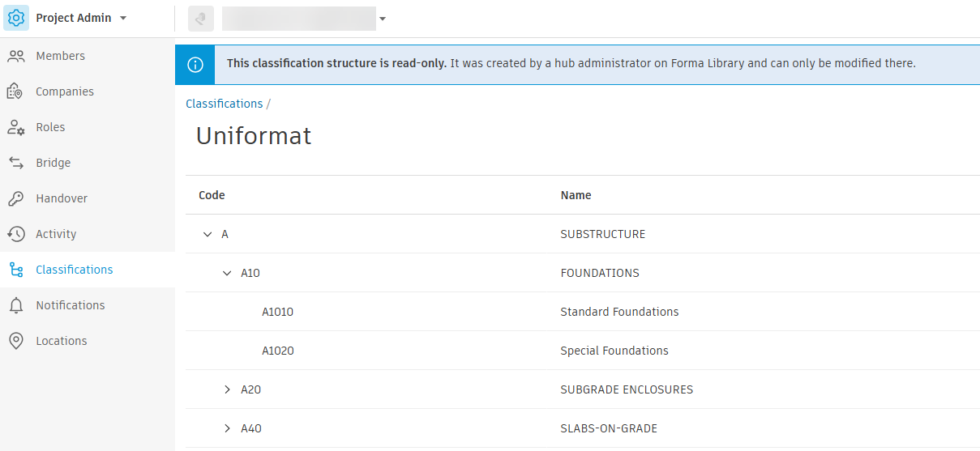Screen dimensions: 980x451
Task: Click the Bridge arrows icon
Action: [16, 163]
